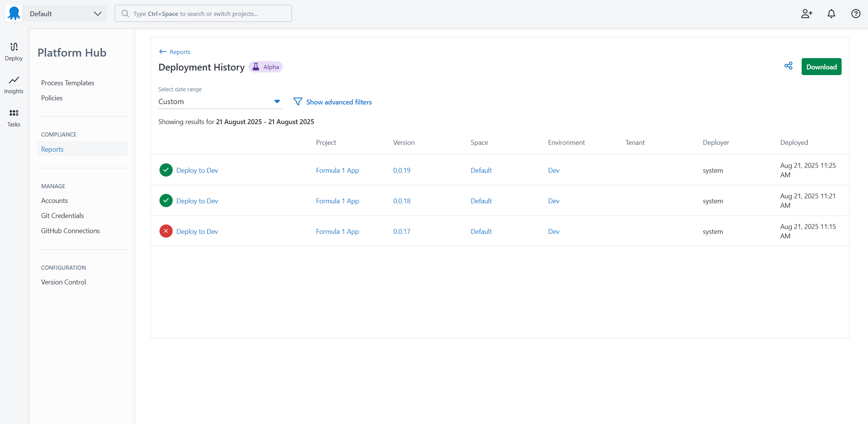Open Dev environment link in 0.0.18 row
The width and height of the screenshot is (868, 424).
pyautogui.click(x=554, y=201)
